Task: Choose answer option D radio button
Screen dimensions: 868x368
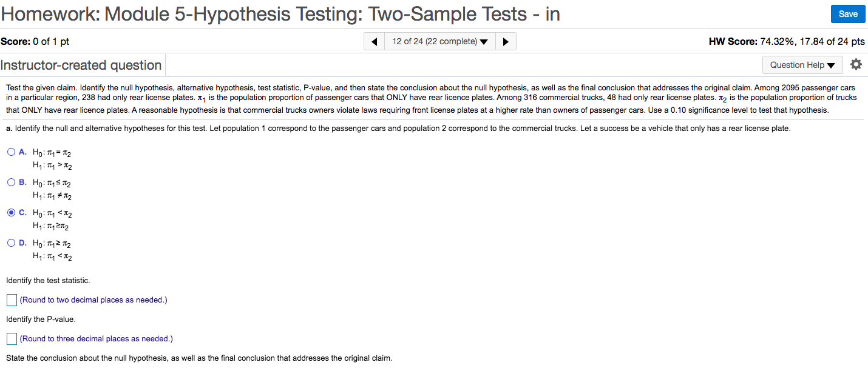Action: [12, 243]
